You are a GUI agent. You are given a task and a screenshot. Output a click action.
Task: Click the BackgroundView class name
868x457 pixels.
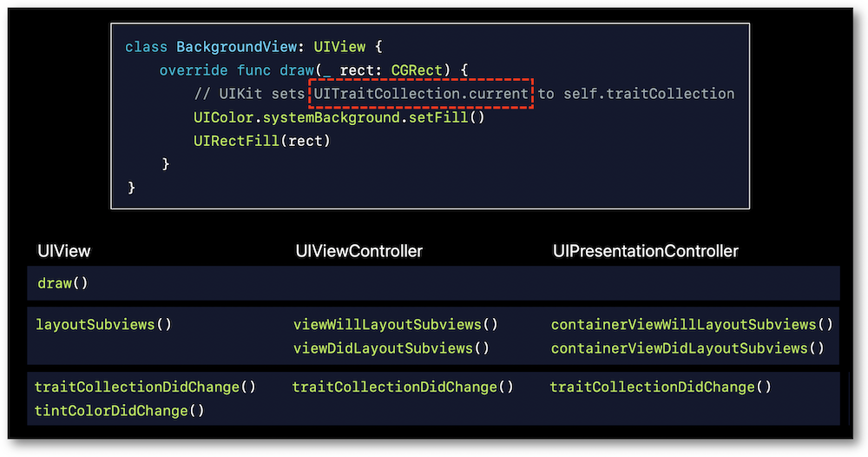[236, 47]
